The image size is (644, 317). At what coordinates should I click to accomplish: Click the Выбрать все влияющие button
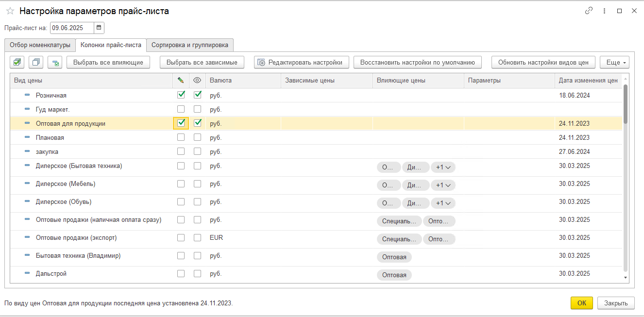108,62
